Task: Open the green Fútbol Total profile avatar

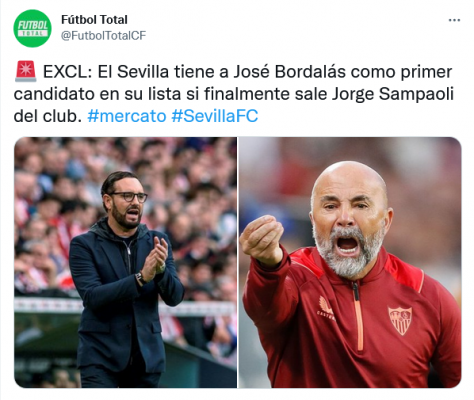Action: click(x=32, y=28)
